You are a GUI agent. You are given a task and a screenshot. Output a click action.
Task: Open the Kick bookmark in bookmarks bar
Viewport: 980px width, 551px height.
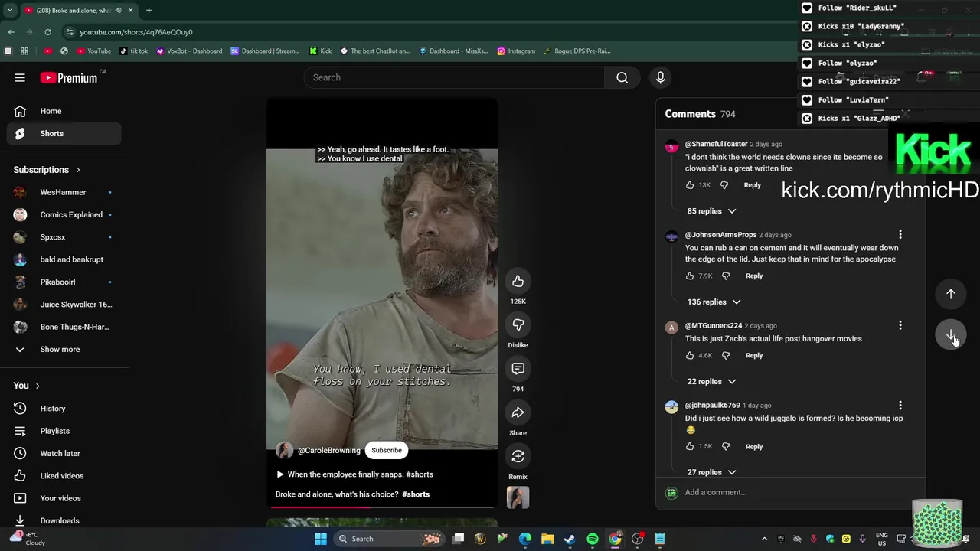point(320,51)
